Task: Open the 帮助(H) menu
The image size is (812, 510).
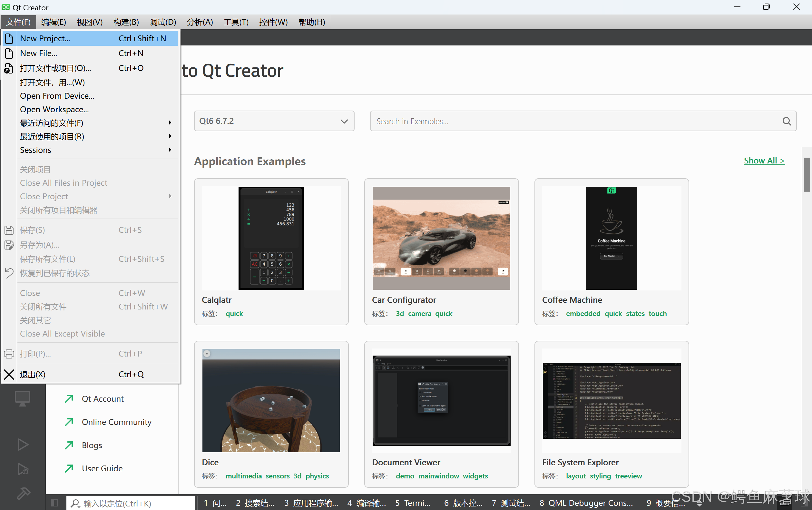Action: [312, 22]
